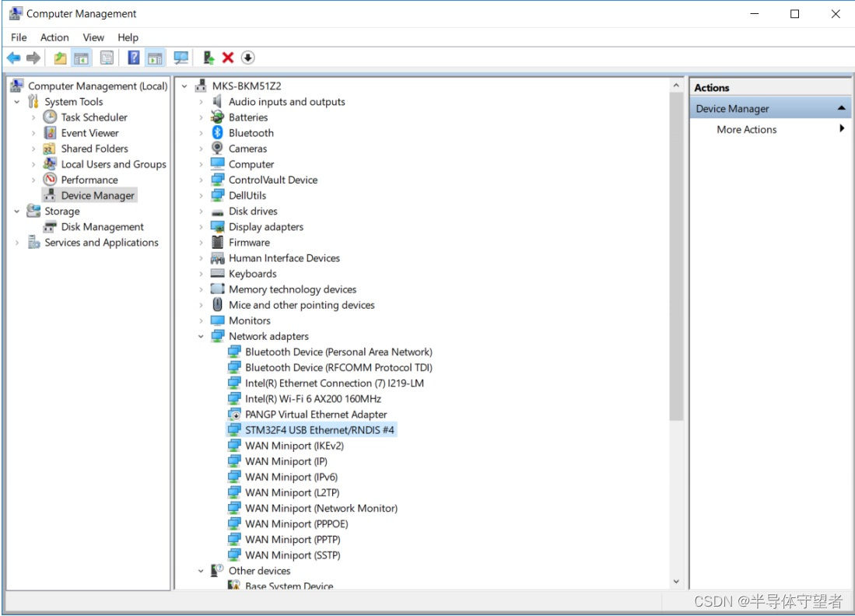Expand the Human Interface Devices category
Image resolution: width=855 pixels, height=616 pixels.
(201, 258)
